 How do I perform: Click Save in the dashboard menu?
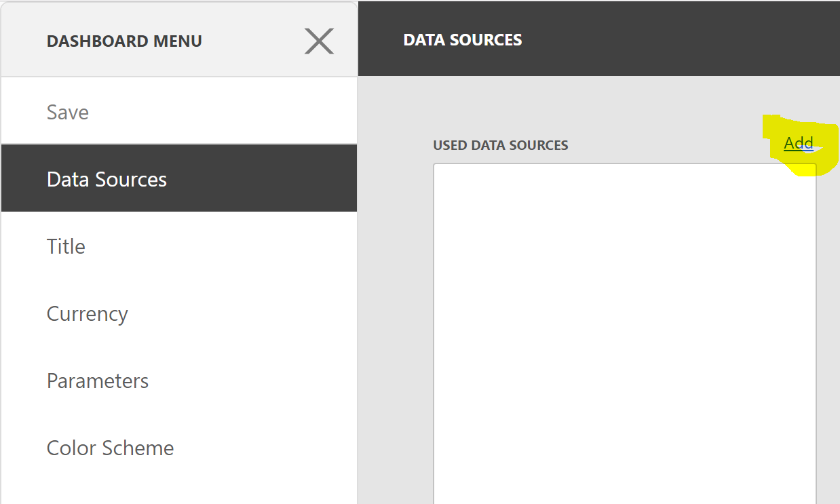tap(68, 112)
